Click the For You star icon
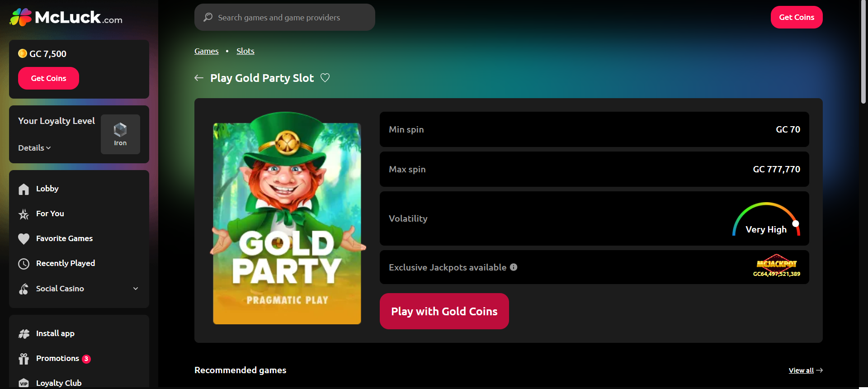The height and width of the screenshot is (389, 868). click(24, 214)
